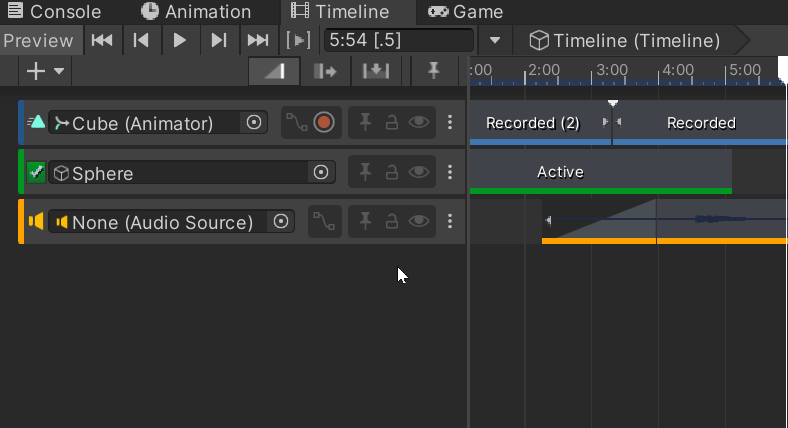This screenshot has height=428, width=788.
Task: Toggle the Play Range mode icon
Action: coord(298,40)
